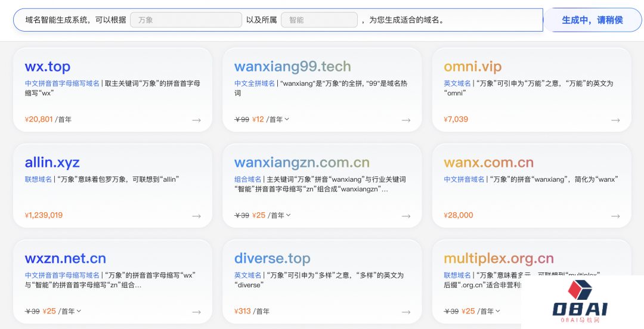Click the ¥7,039 price on omni.vip
Screen dimensions: 644x329
456,119
